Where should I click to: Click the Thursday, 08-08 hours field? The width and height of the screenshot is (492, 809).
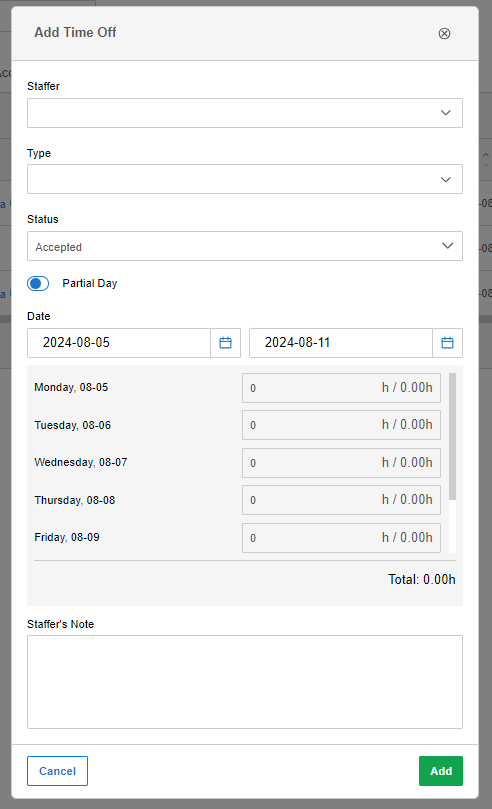point(341,500)
